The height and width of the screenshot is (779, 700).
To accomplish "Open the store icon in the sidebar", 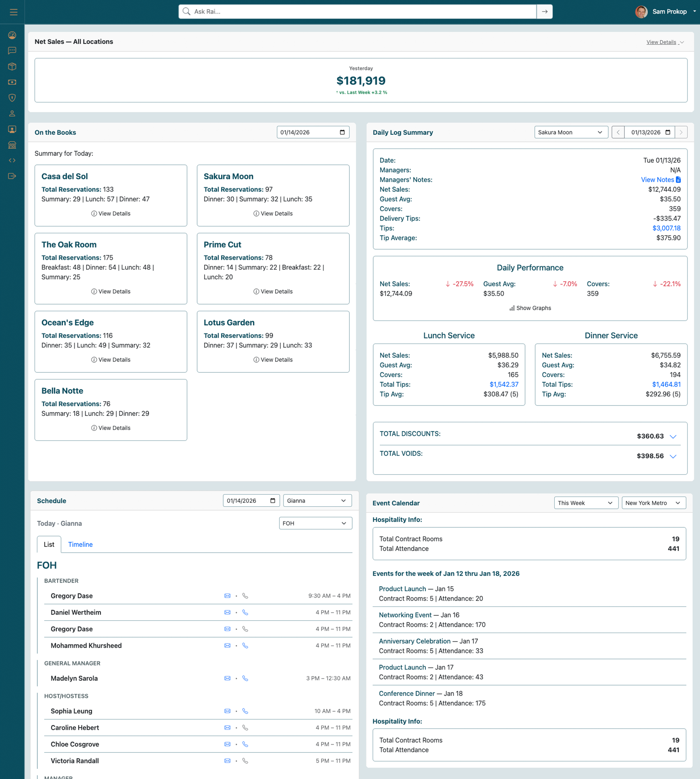I will pyautogui.click(x=12, y=145).
